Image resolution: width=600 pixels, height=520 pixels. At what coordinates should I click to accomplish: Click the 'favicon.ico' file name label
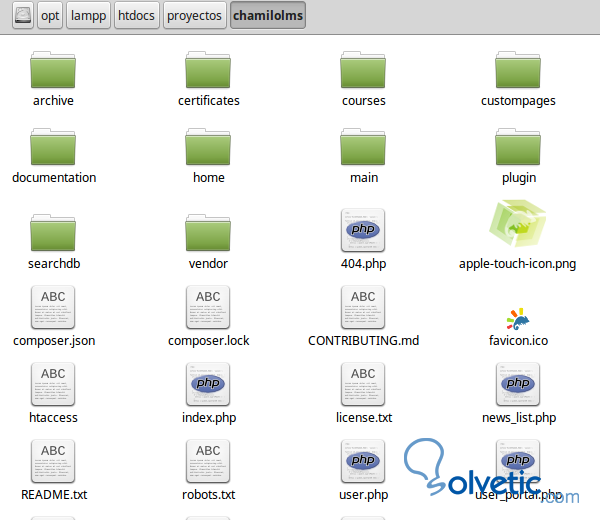point(518,341)
